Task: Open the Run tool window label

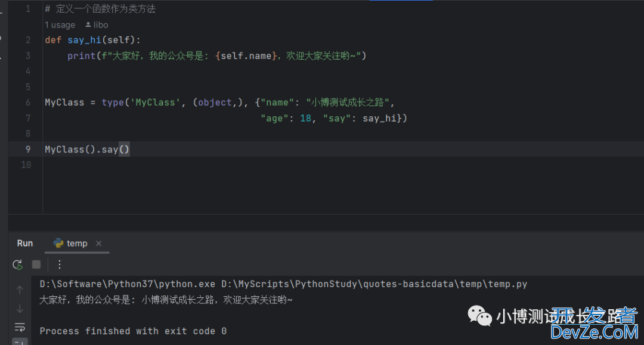Action: [x=25, y=243]
